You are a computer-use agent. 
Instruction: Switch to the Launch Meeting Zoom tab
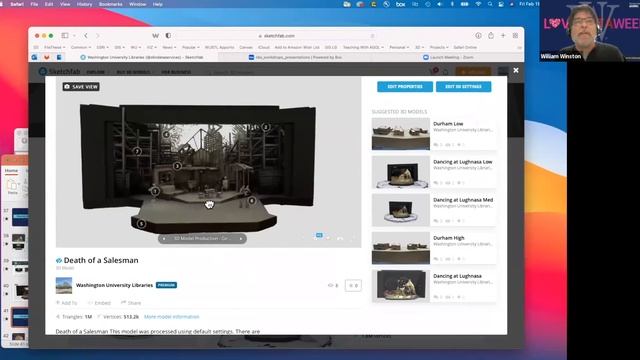pyautogui.click(x=448, y=58)
